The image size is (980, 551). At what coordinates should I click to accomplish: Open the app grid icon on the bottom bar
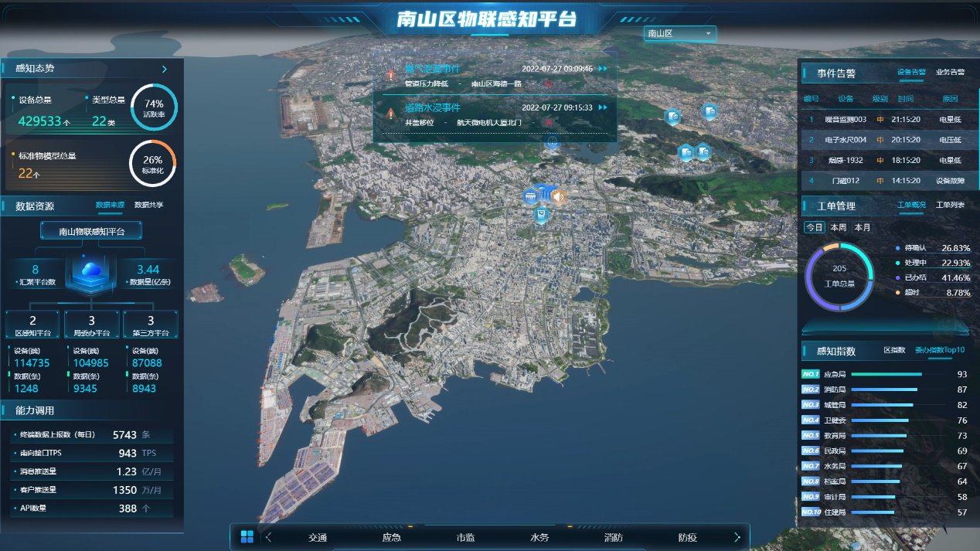247,536
